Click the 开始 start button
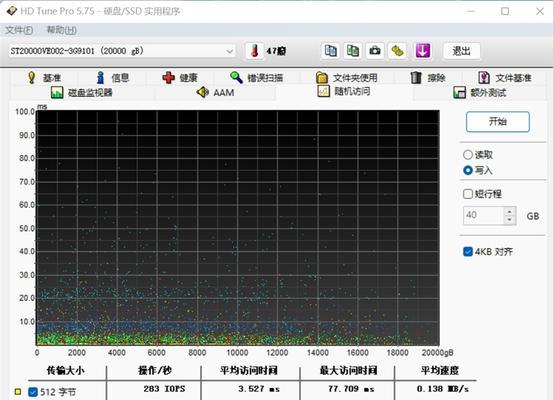553x400 pixels. [x=498, y=122]
